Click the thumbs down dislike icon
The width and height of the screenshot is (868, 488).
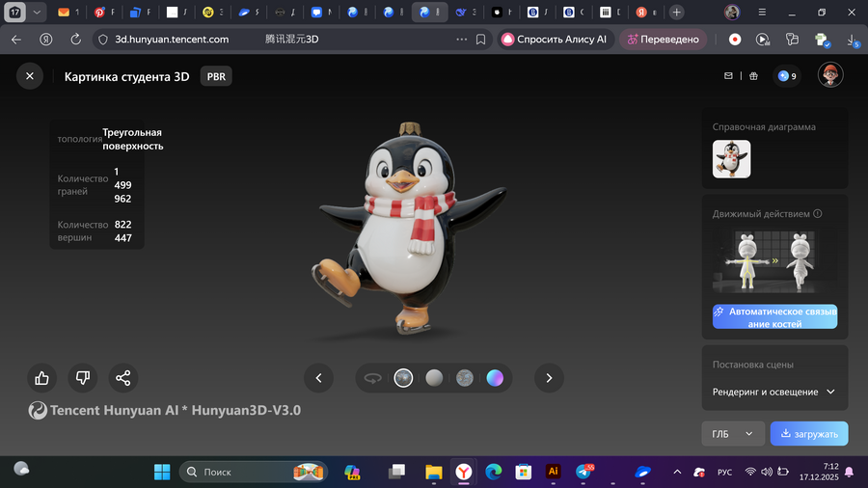point(82,378)
